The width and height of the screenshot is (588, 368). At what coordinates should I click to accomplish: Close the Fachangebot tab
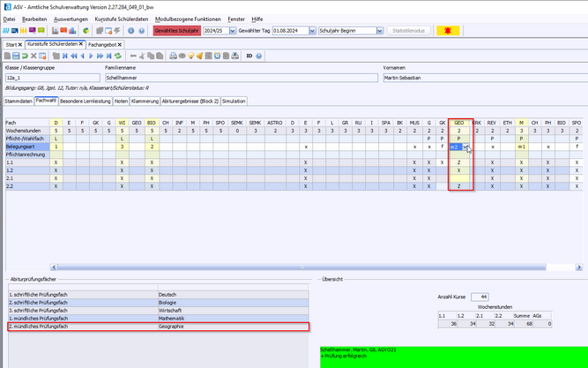click(120, 43)
